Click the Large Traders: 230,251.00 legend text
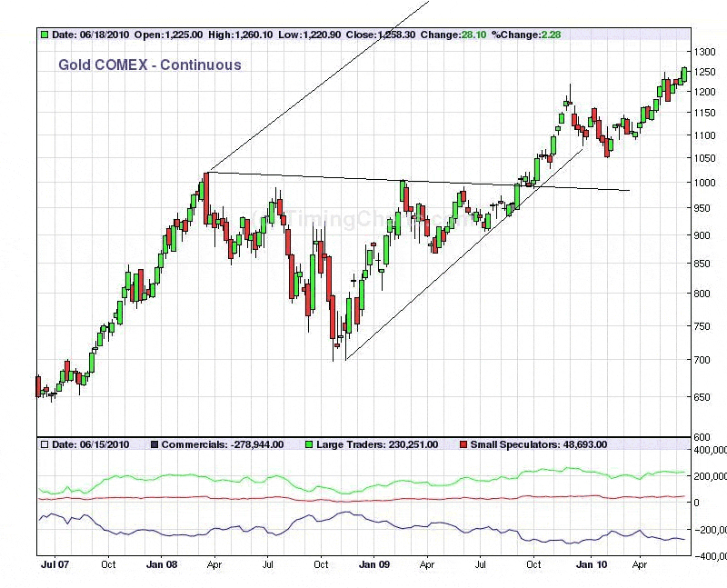727x588 pixels. [376, 444]
